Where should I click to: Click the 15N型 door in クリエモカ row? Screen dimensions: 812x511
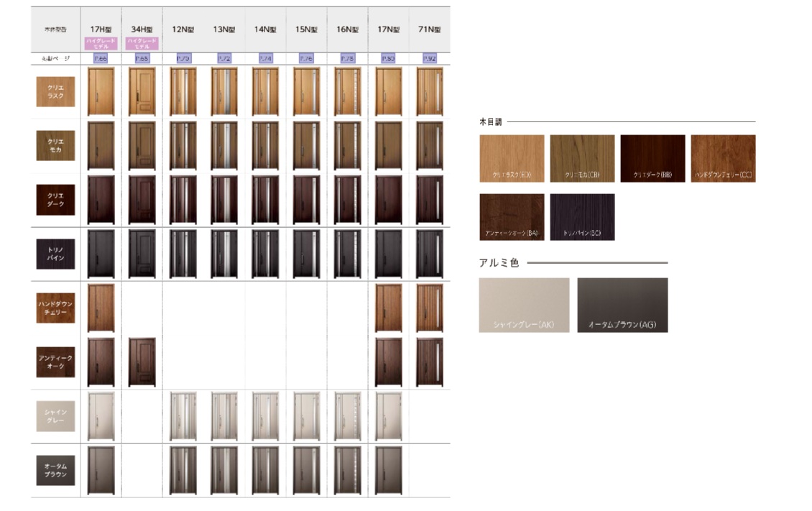click(306, 146)
